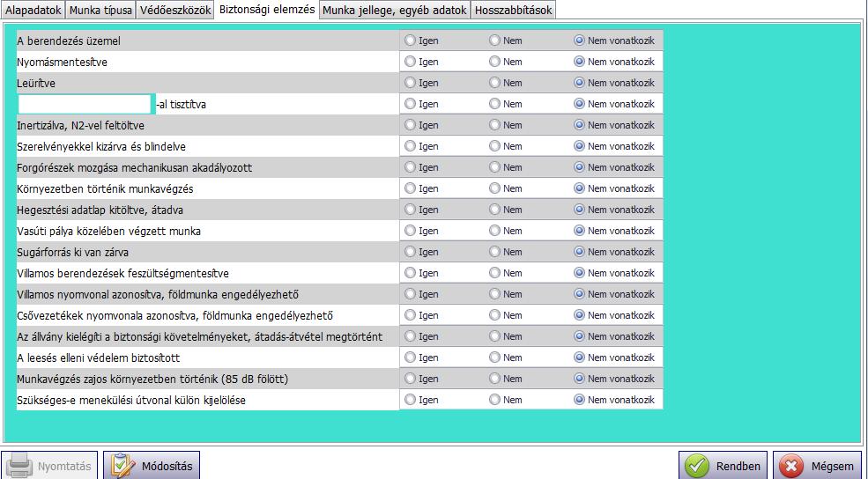Viewport: 868px width, 479px height.
Task: Choose Igen in the '-al tisztítva' row
Action: point(421,103)
